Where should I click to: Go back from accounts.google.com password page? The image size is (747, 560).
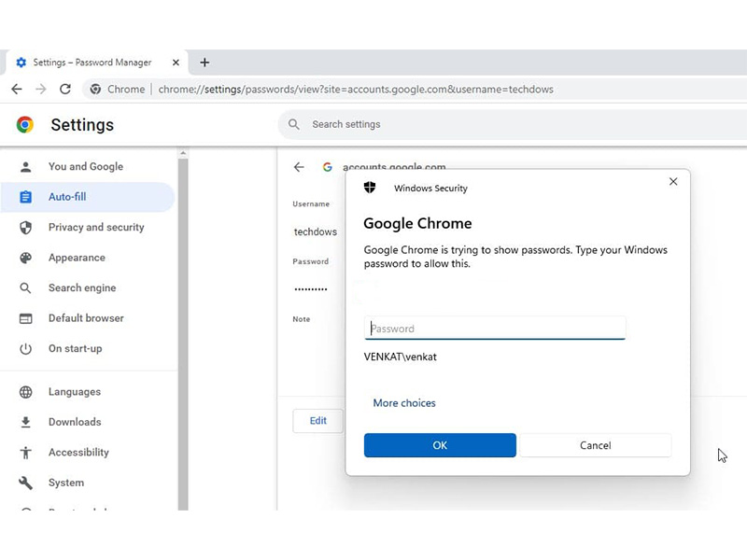[299, 167]
